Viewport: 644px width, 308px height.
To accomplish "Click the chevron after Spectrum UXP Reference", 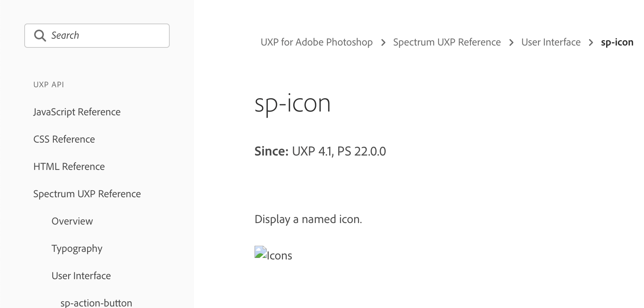I will 511,42.
